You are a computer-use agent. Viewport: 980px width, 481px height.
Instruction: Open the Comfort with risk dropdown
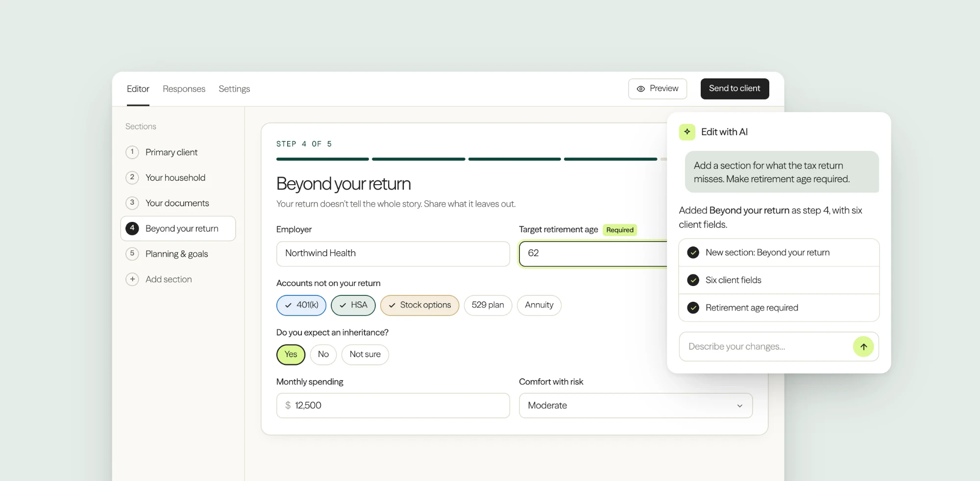click(636, 406)
